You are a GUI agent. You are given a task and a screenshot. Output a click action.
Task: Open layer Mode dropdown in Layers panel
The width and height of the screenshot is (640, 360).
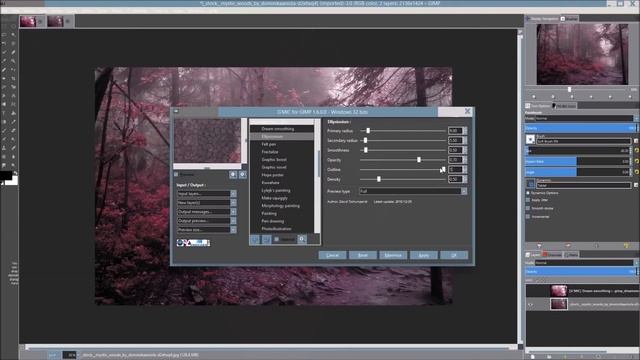(586, 263)
